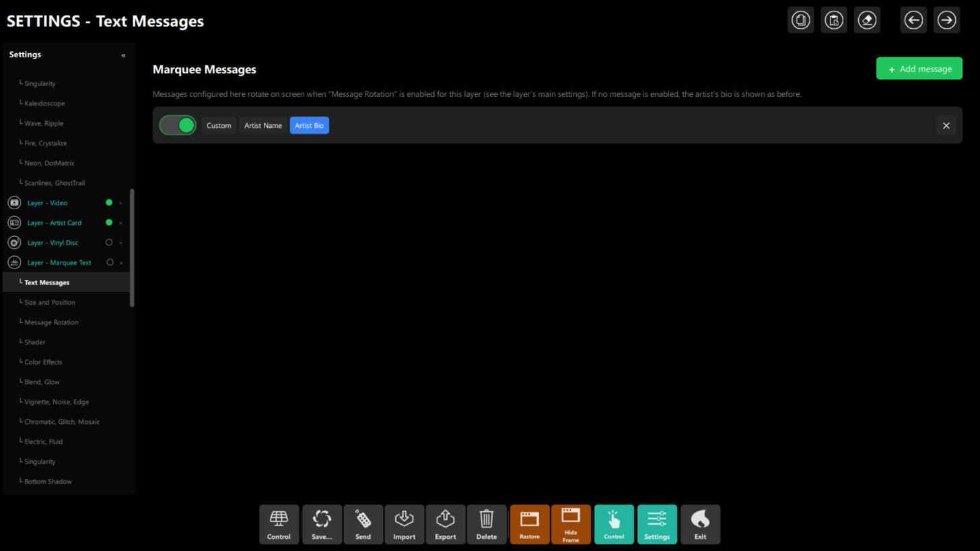This screenshot has width=980, height=551.
Task: Click the Send remote icon
Action: point(363,524)
